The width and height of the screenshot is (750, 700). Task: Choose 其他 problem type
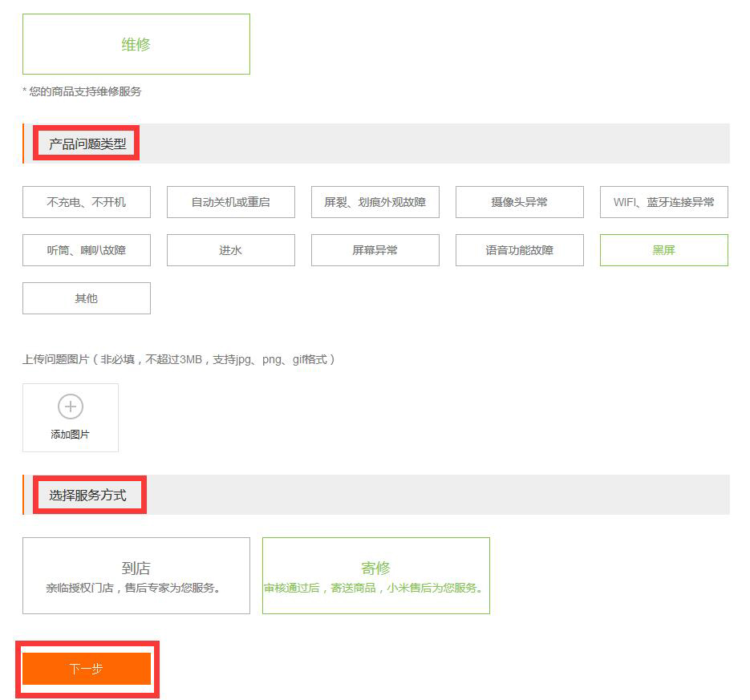tap(87, 298)
